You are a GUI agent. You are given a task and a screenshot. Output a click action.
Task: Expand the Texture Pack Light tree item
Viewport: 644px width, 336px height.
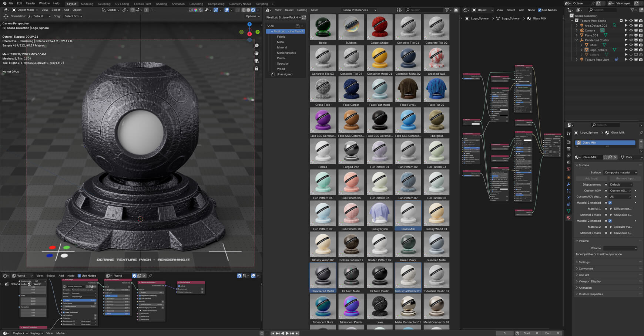tap(577, 60)
